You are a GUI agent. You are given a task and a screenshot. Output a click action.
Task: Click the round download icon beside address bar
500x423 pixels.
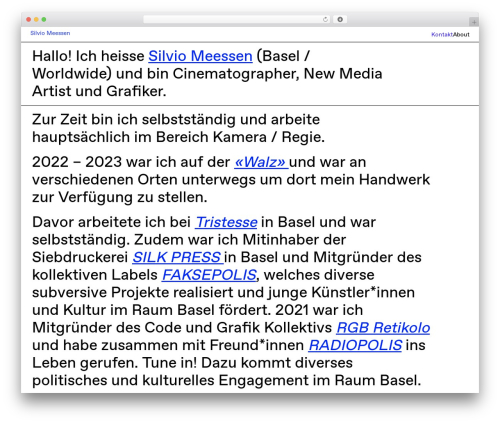[340, 19]
